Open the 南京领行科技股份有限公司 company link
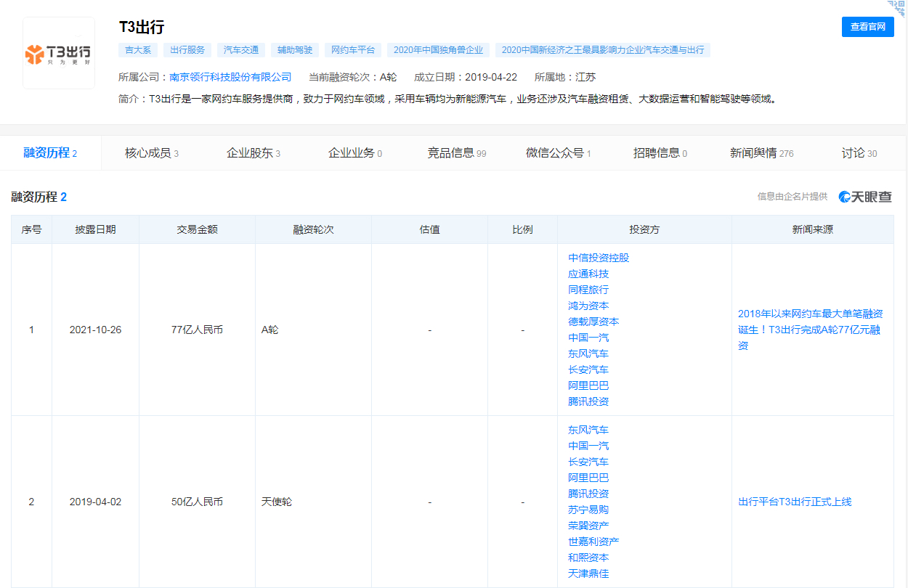 [x=230, y=77]
